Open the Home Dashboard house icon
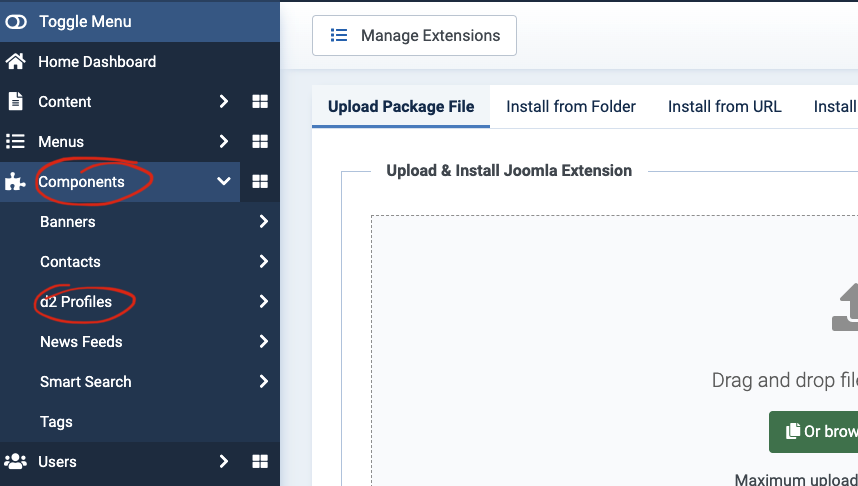Image resolution: width=858 pixels, height=486 pixels. (x=15, y=61)
